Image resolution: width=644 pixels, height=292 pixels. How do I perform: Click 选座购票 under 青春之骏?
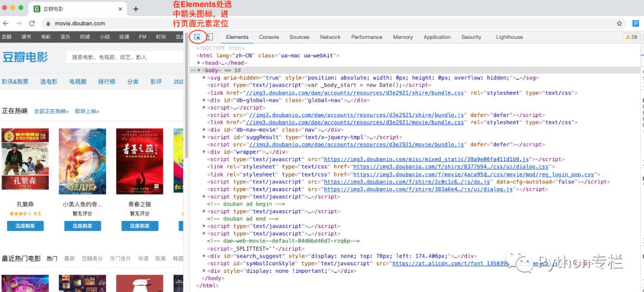140,226
